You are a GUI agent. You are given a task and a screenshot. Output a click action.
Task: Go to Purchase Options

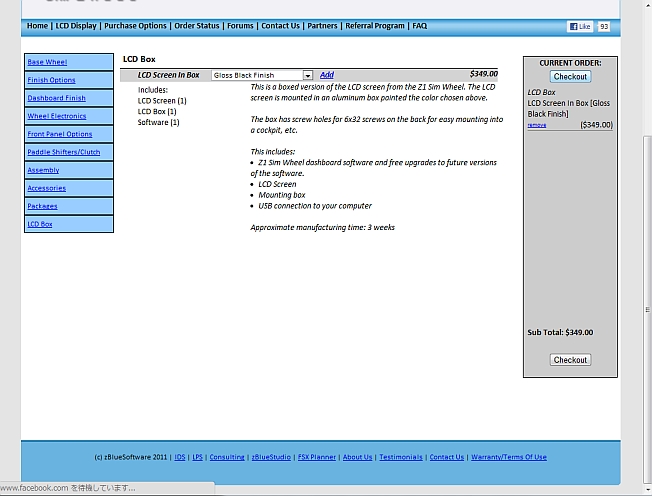tap(135, 26)
